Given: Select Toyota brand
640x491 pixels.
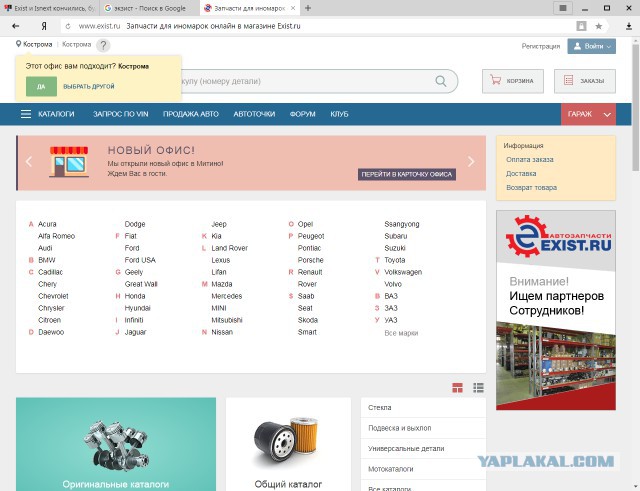Looking at the screenshot, I should [x=395, y=260].
